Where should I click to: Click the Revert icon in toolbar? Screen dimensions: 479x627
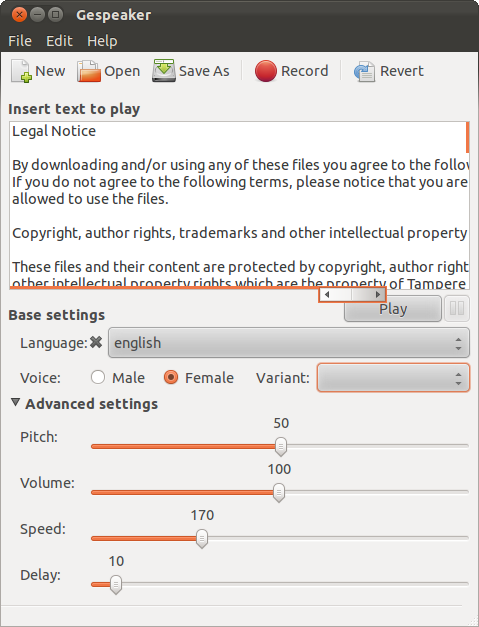click(x=364, y=72)
